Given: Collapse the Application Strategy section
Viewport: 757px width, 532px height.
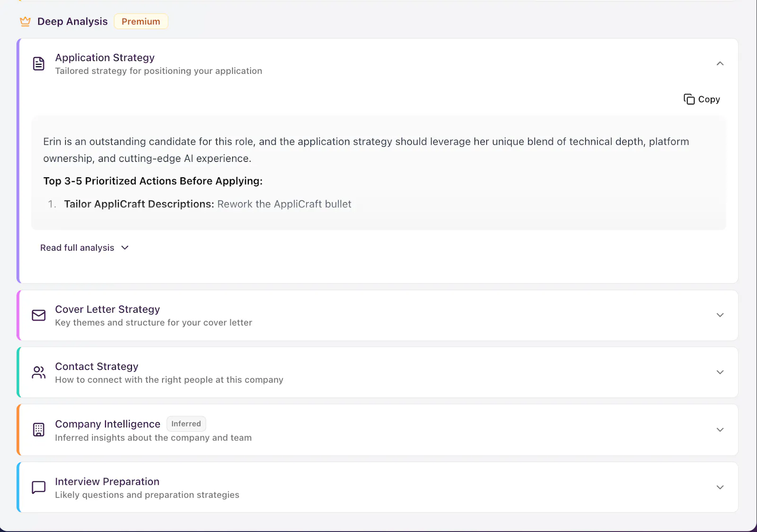Looking at the screenshot, I should (720, 63).
